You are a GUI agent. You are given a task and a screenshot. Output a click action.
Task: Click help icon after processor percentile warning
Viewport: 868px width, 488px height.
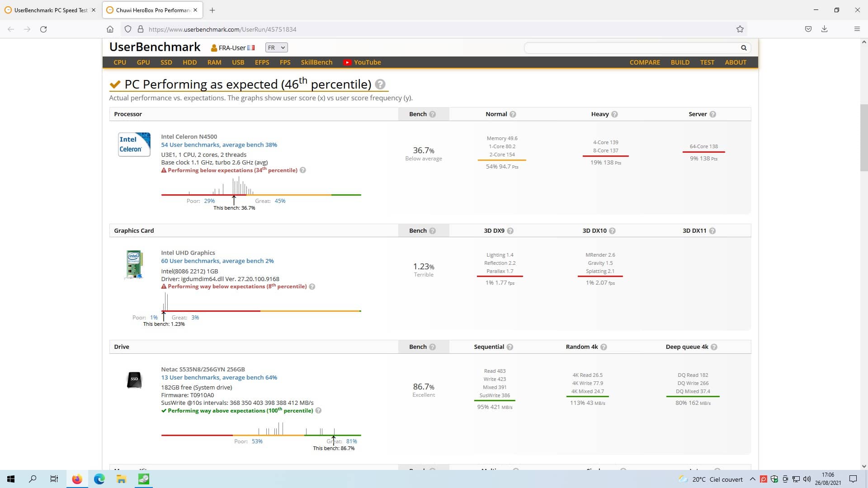[303, 170]
